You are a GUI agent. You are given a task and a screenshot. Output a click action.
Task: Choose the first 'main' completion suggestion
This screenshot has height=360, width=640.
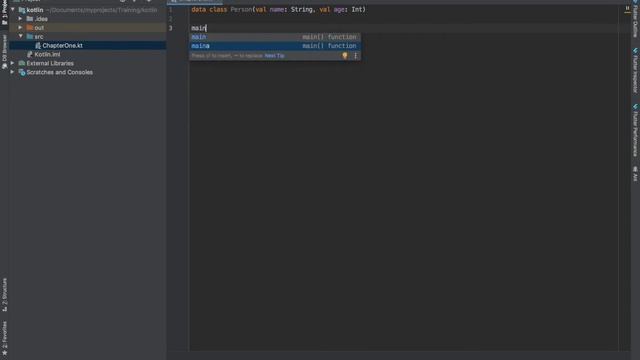[275, 37]
